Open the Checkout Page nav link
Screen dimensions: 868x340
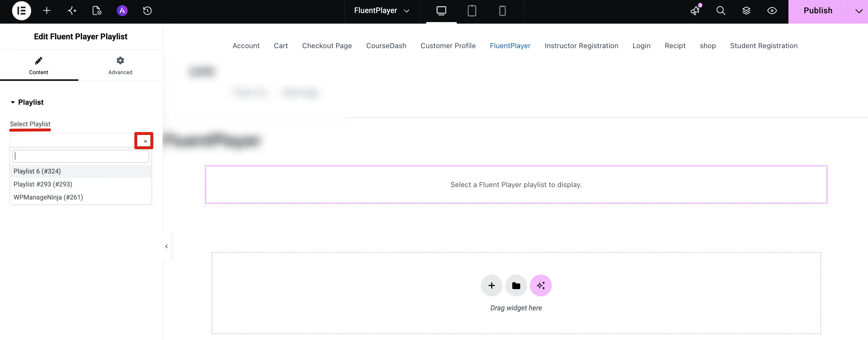click(x=327, y=45)
